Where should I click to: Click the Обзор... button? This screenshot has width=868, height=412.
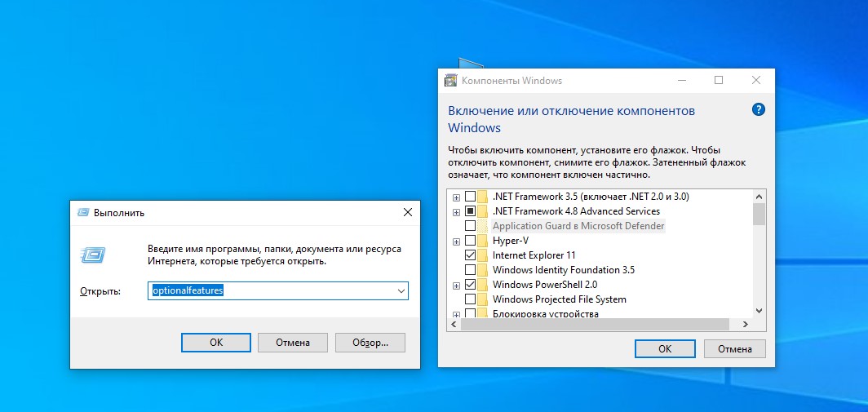pyautogui.click(x=370, y=342)
